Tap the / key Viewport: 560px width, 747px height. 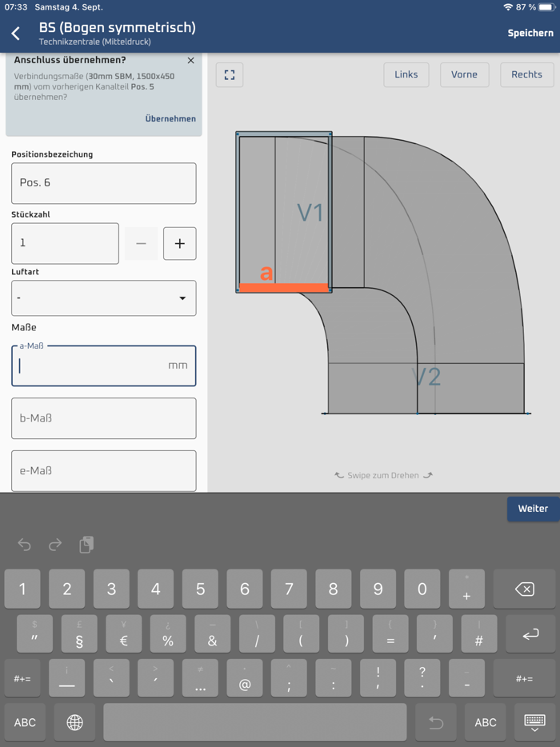click(257, 634)
